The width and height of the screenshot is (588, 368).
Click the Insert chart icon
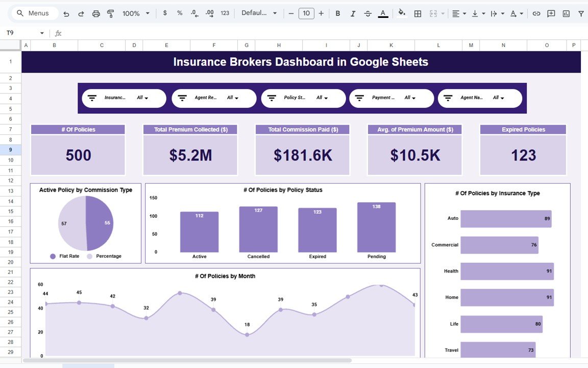(566, 13)
